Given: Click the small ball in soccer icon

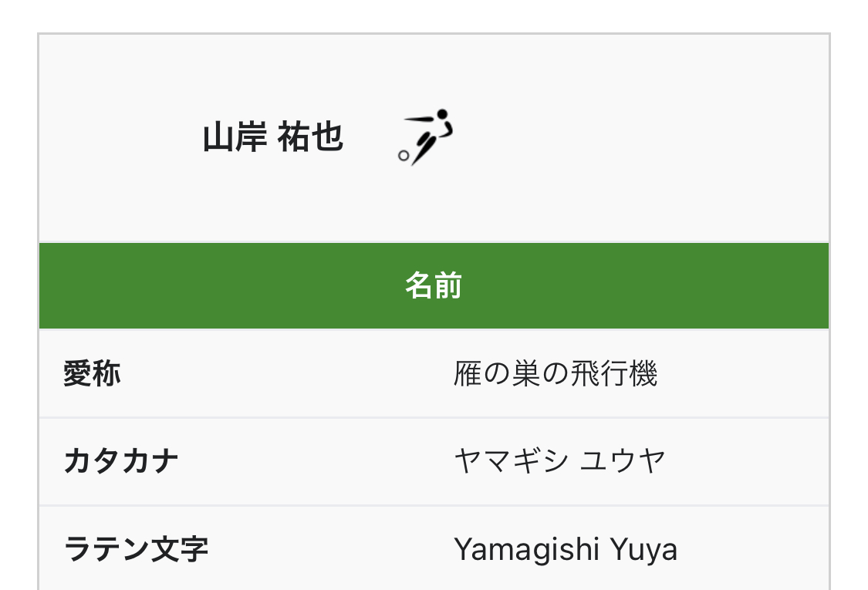Looking at the screenshot, I should tap(403, 155).
